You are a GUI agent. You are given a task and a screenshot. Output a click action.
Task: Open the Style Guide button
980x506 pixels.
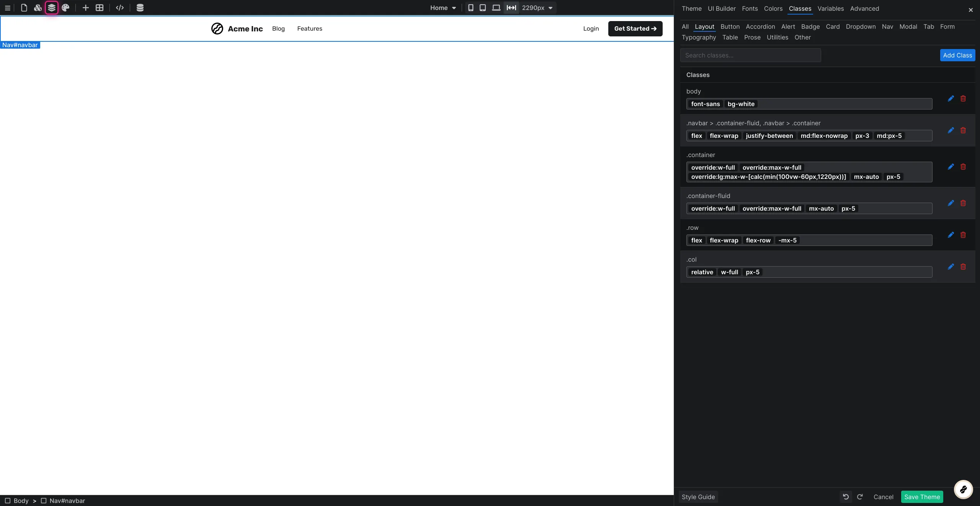click(x=698, y=497)
